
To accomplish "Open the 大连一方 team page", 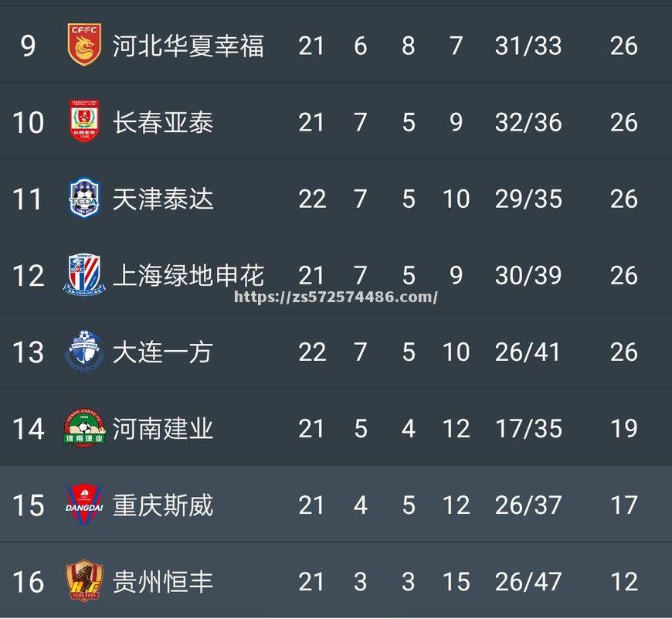I will click(163, 352).
